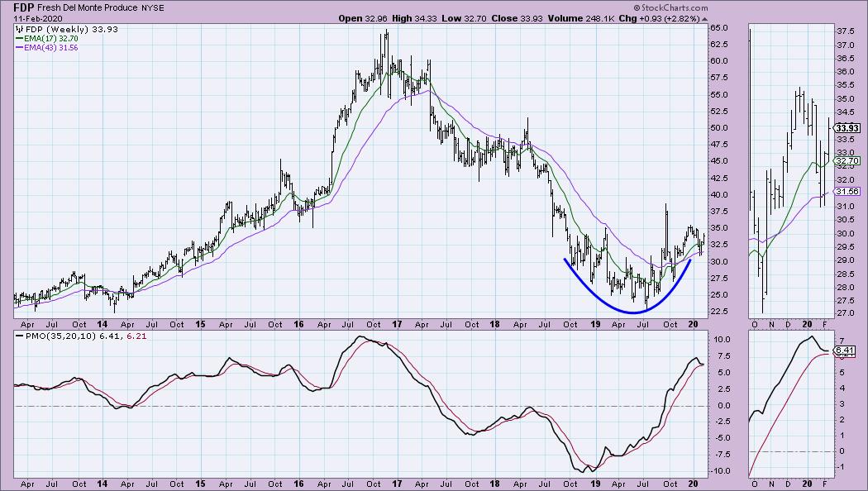Image resolution: width=868 pixels, height=491 pixels.
Task: Select the Close 33.93 value in the header
Action: click(517, 18)
